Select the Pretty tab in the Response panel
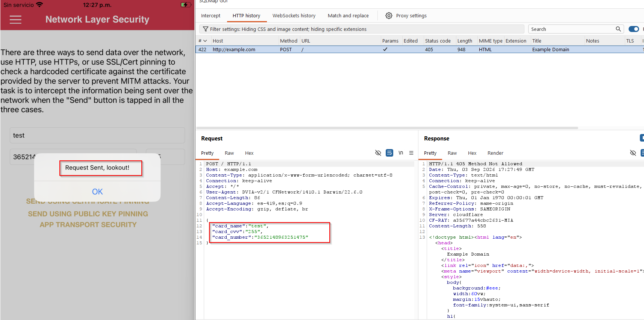This screenshot has width=644, height=320. (430, 153)
